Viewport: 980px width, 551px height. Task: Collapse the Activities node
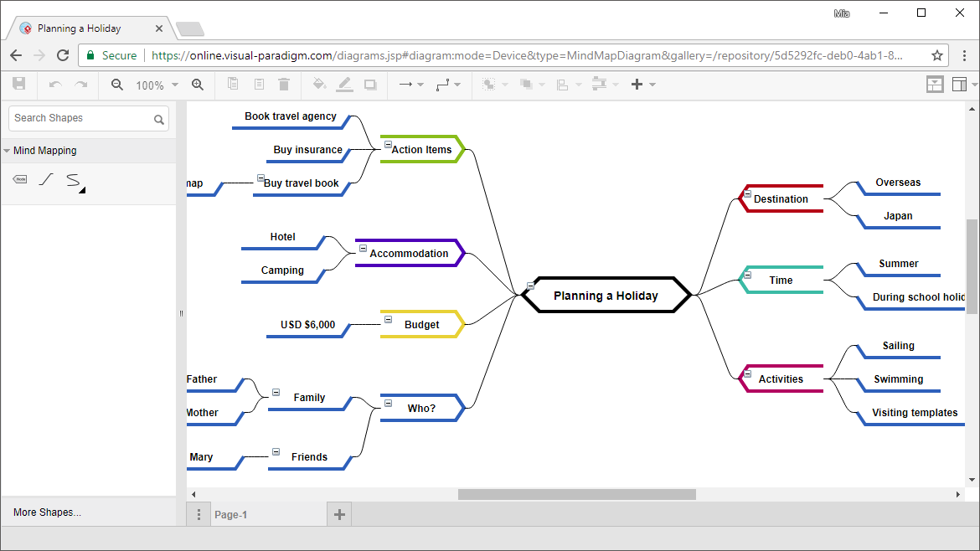click(x=747, y=373)
